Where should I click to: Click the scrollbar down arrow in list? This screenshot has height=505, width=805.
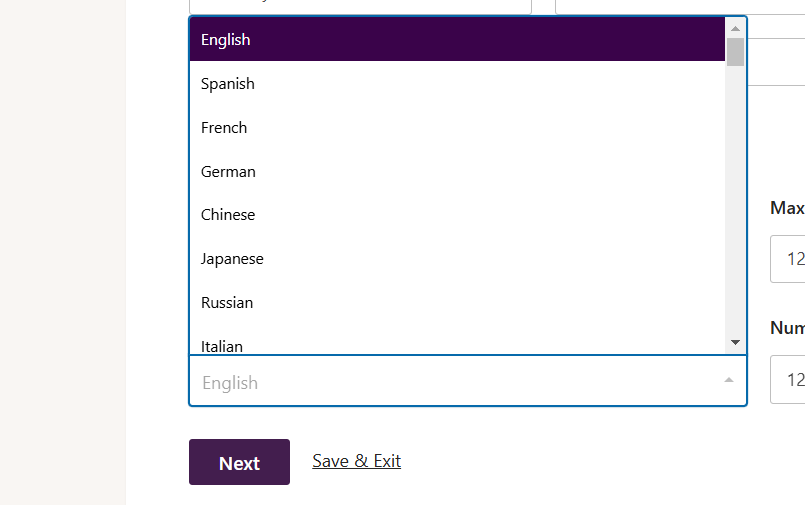coord(735,342)
